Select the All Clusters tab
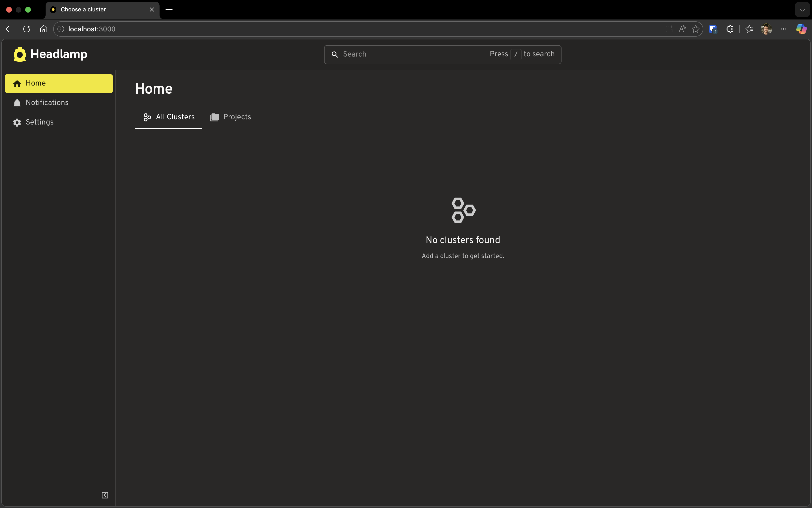Image resolution: width=812 pixels, height=508 pixels. pyautogui.click(x=168, y=117)
